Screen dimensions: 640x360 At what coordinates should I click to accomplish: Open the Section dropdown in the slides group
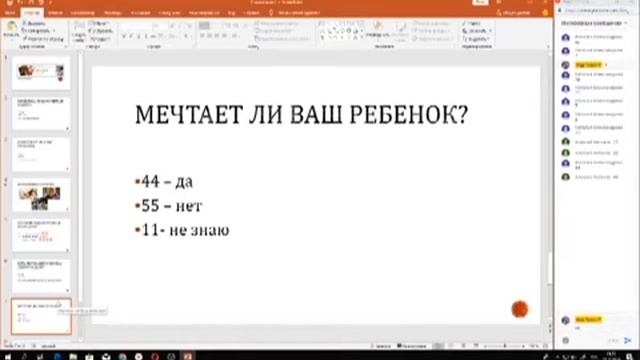pyautogui.click(x=100, y=39)
